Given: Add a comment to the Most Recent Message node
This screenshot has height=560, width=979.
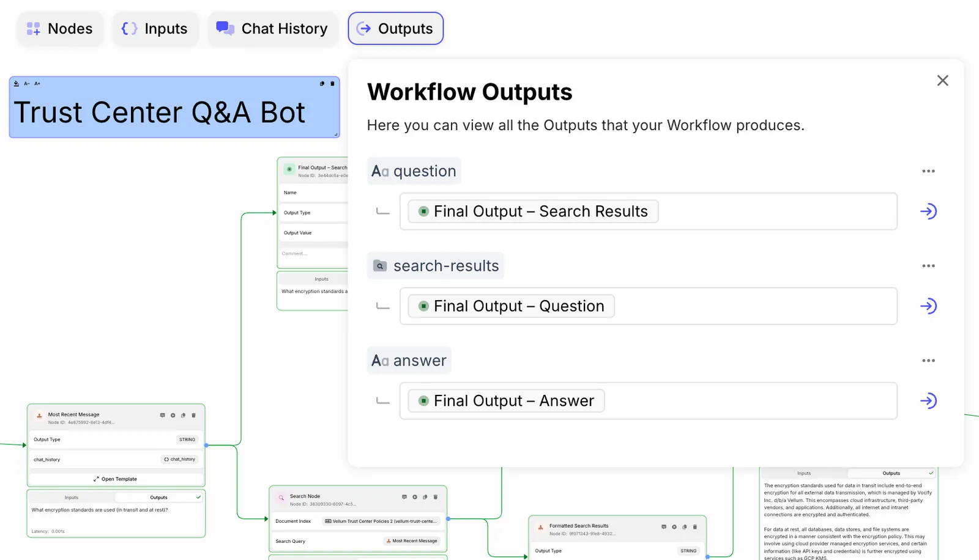Looking at the screenshot, I should (162, 415).
